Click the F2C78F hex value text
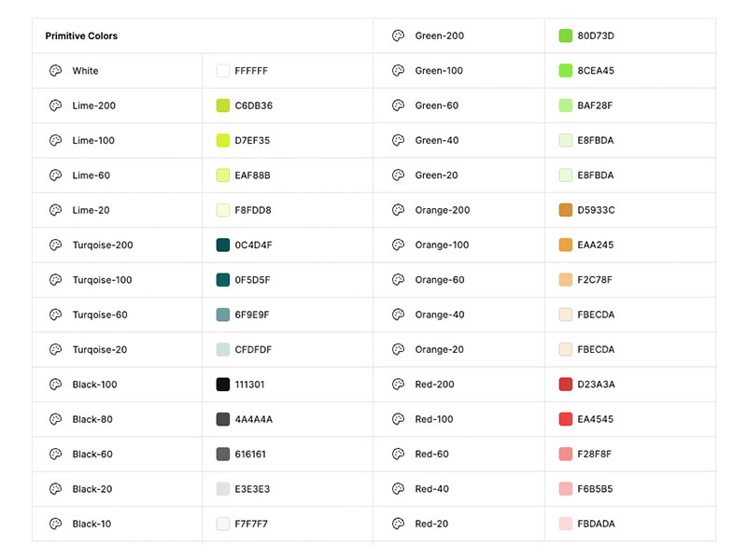 (595, 280)
